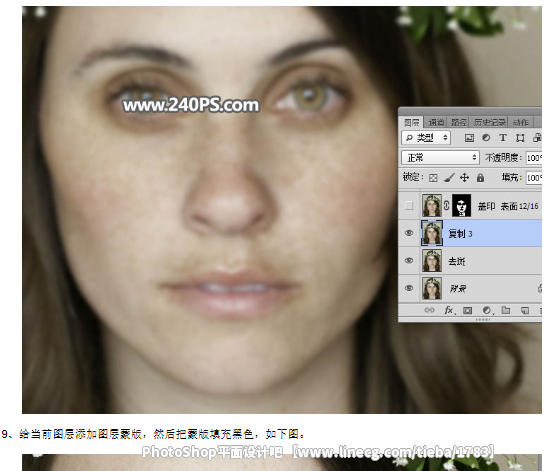The height and width of the screenshot is (471, 550).
Task: Select the 图层 (Layers) tab
Action: pos(412,122)
